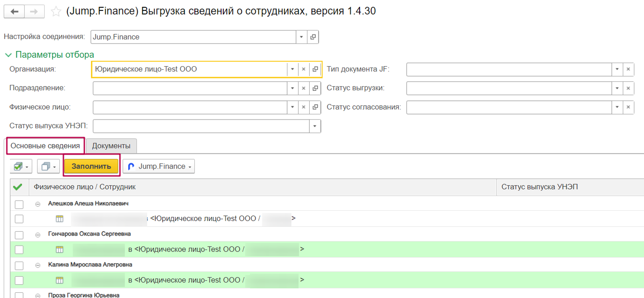Expand the Статус выгрузки dropdown list
The image size is (644, 298).
pyautogui.click(x=617, y=88)
